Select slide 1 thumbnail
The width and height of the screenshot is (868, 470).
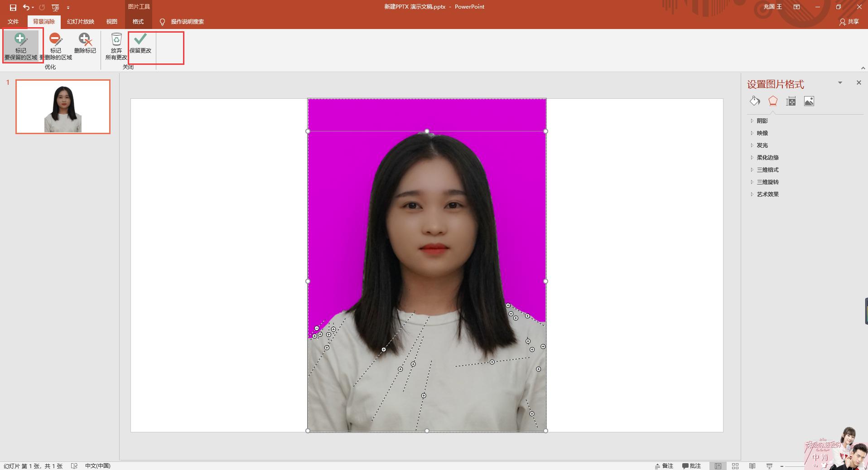point(63,107)
